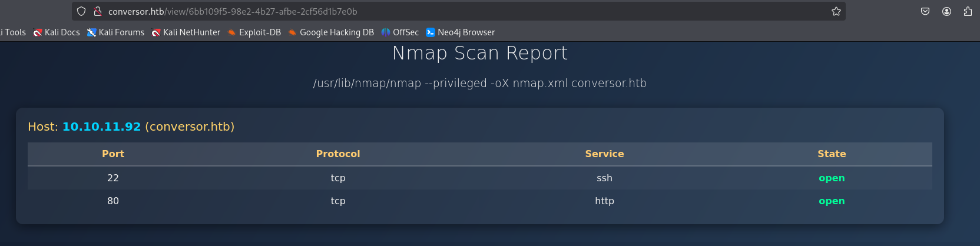This screenshot has height=246, width=980.
Task: Open OffSec bookmark
Action: click(400, 32)
